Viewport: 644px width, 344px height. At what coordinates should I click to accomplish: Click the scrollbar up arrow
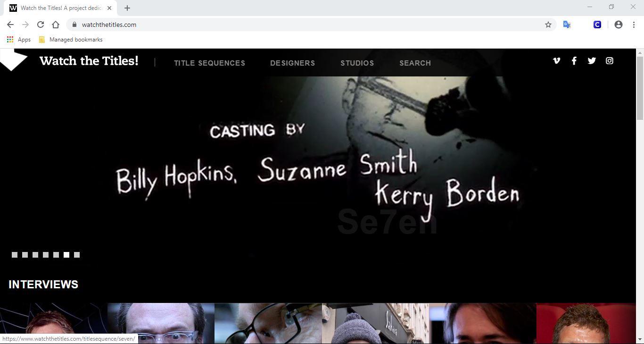point(640,52)
